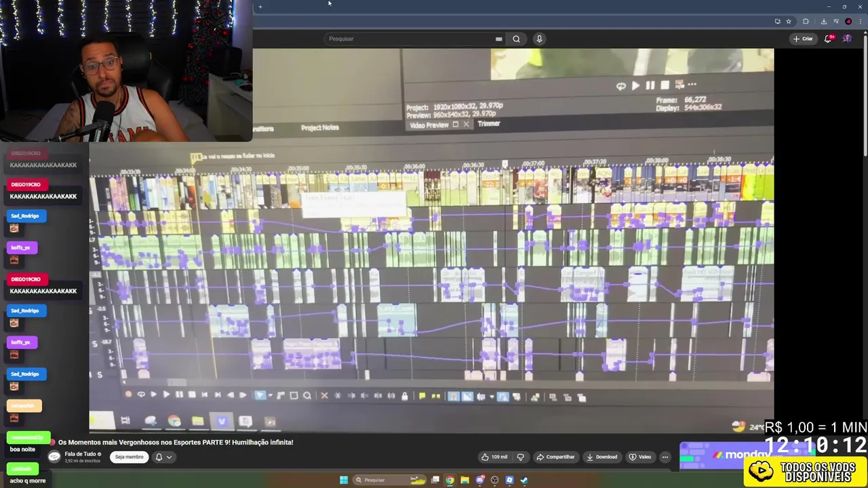Insert marker using the yellow marker icon
The width and height of the screenshot is (868, 488).
point(422,396)
